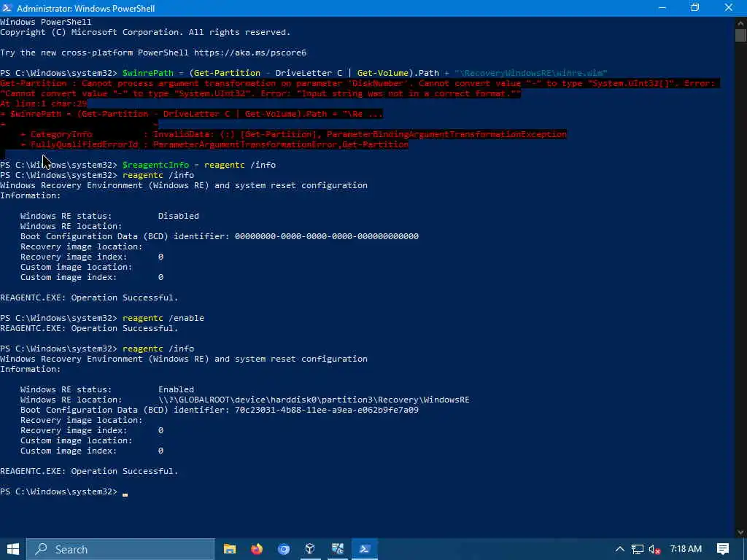This screenshot has height=560, width=747.
Task: Open the clock showing 7:18 AM
Action: 686,549
